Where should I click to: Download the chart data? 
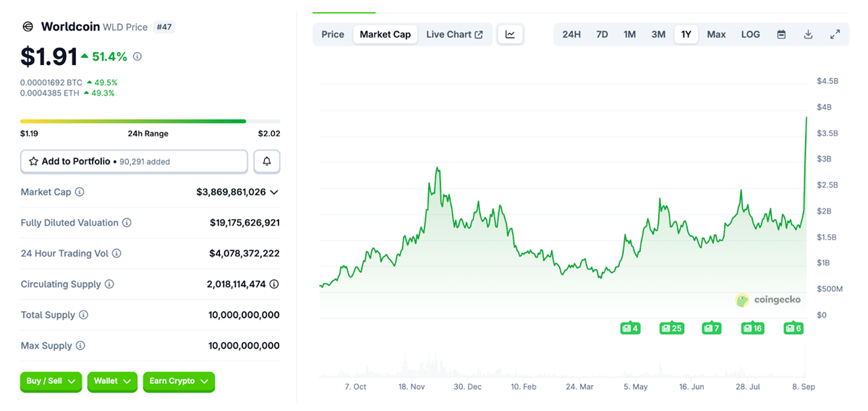[x=808, y=34]
